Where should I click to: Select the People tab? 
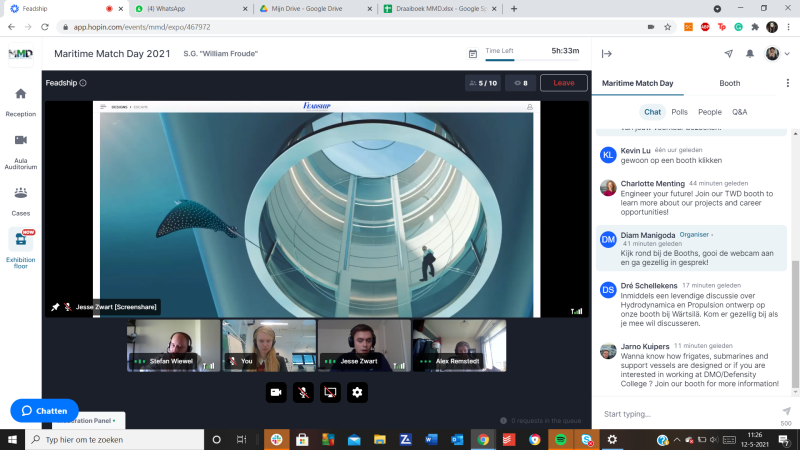click(x=710, y=112)
